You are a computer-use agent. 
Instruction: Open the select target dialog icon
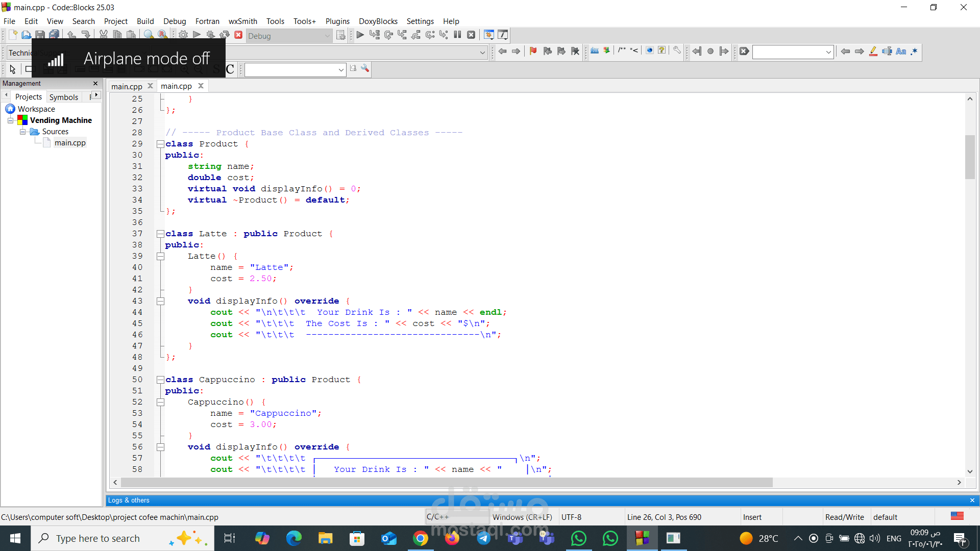[x=341, y=35]
